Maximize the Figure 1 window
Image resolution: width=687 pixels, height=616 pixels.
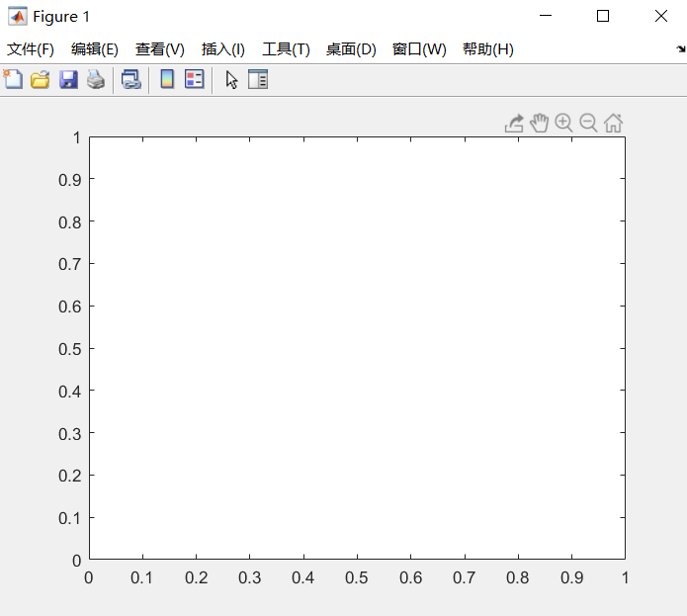click(603, 16)
